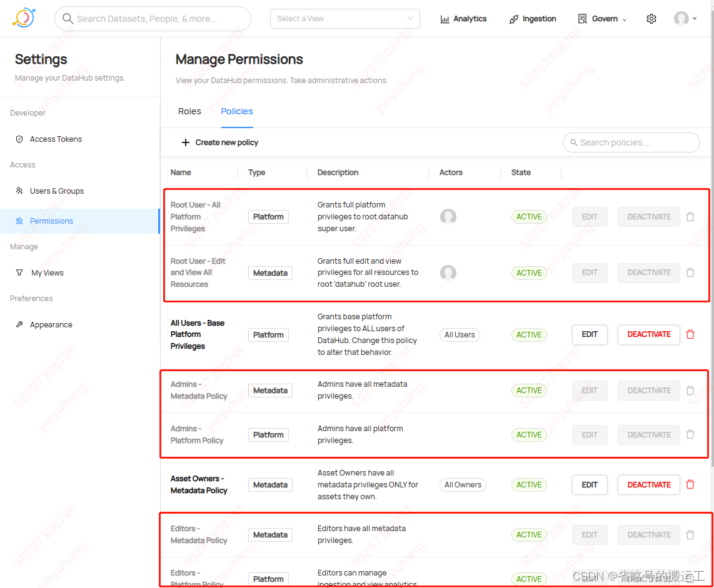Click ACTIVE state tag of Admins Metadata Policy
The width and height of the screenshot is (714, 588).
pos(529,391)
